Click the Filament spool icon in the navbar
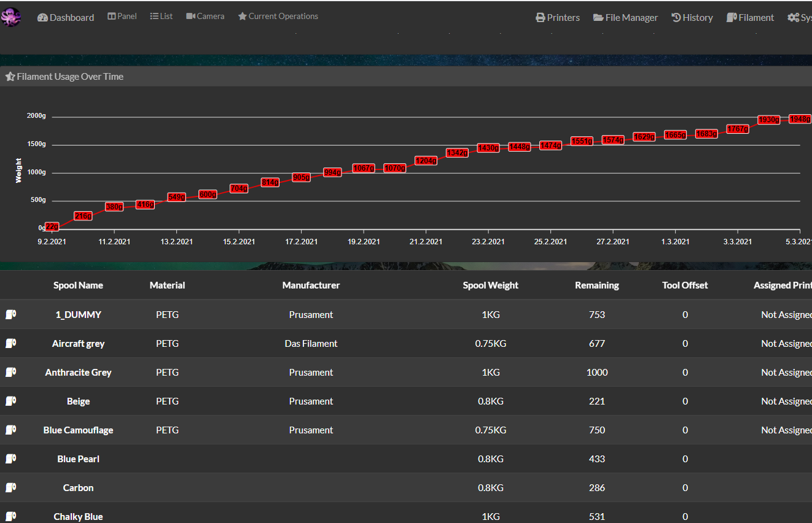The height and width of the screenshot is (523, 812). [x=730, y=17]
